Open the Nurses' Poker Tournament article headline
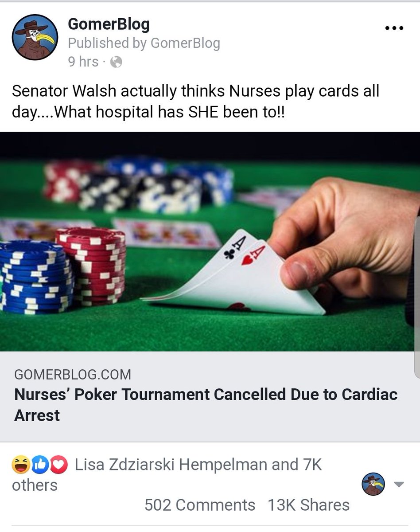 (x=206, y=405)
